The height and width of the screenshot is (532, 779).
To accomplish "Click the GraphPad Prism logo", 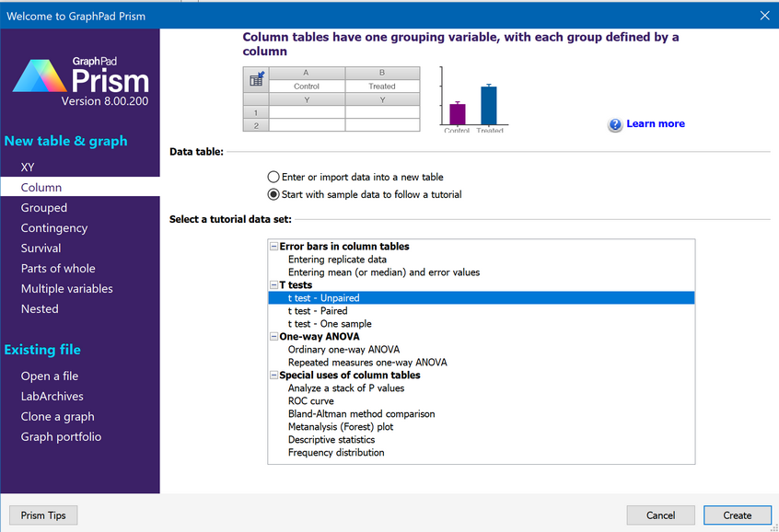I will (80, 81).
